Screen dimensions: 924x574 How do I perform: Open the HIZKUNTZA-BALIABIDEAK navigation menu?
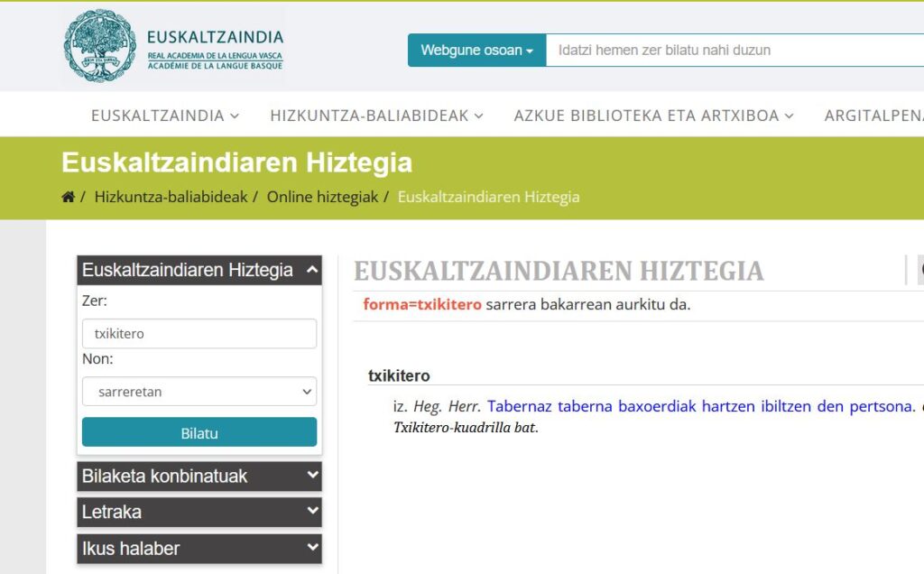pyautogui.click(x=375, y=116)
